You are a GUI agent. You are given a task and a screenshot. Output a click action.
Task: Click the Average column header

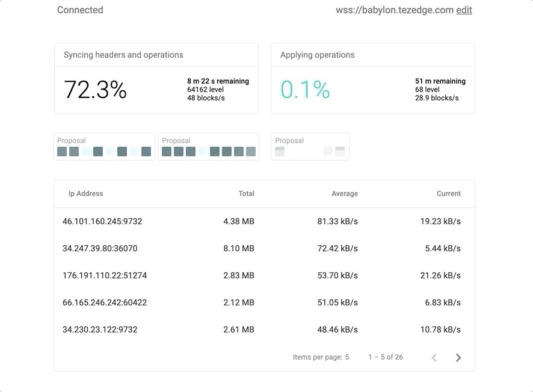pyautogui.click(x=345, y=193)
